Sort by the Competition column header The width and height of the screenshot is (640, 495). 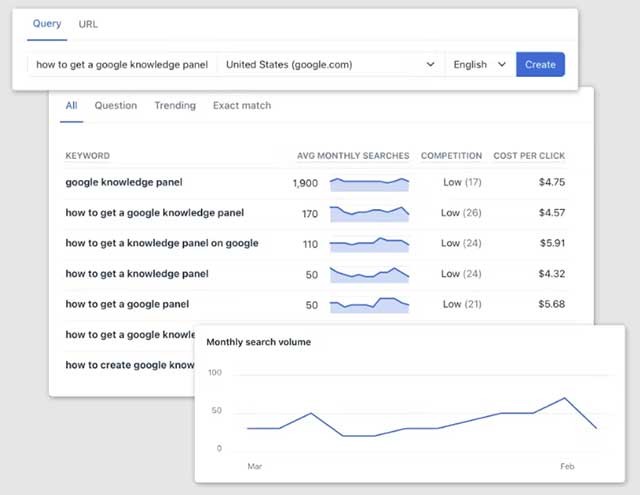click(x=451, y=156)
